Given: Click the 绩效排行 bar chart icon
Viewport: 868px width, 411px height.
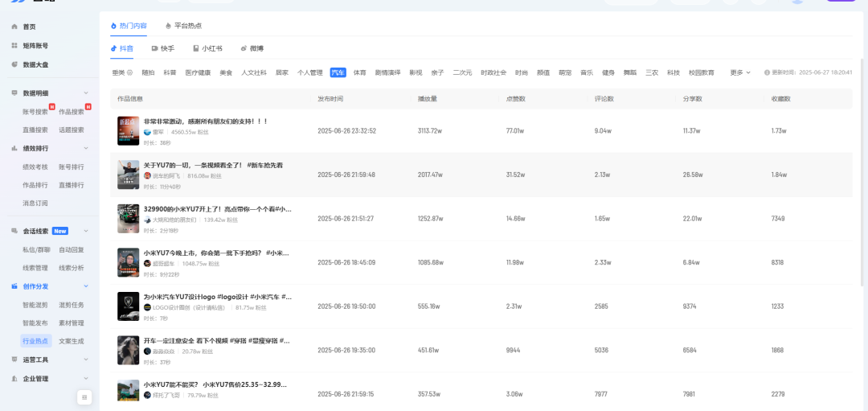Looking at the screenshot, I should [x=14, y=148].
